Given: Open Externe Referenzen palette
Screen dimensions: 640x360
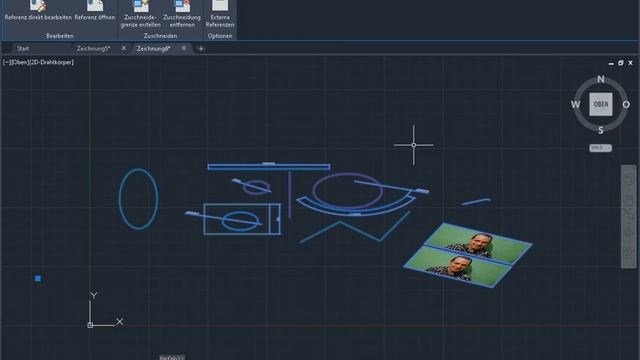Looking at the screenshot, I should point(220,14).
